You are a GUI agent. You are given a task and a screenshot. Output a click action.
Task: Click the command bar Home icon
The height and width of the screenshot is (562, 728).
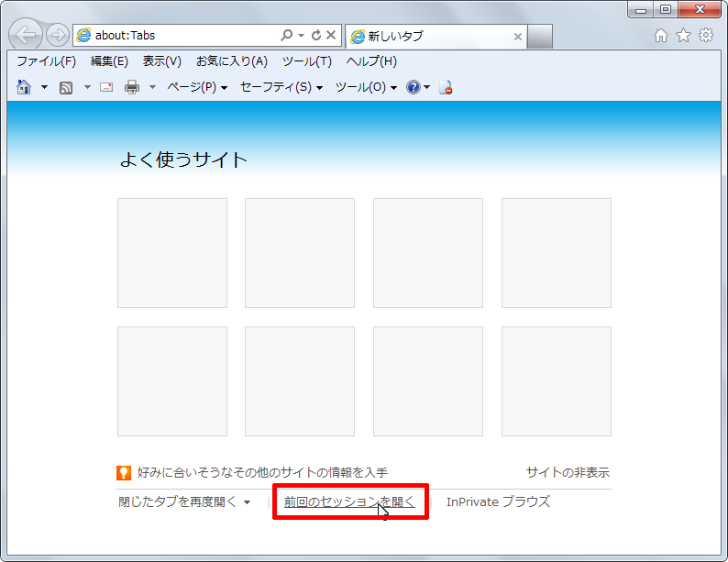[24, 87]
